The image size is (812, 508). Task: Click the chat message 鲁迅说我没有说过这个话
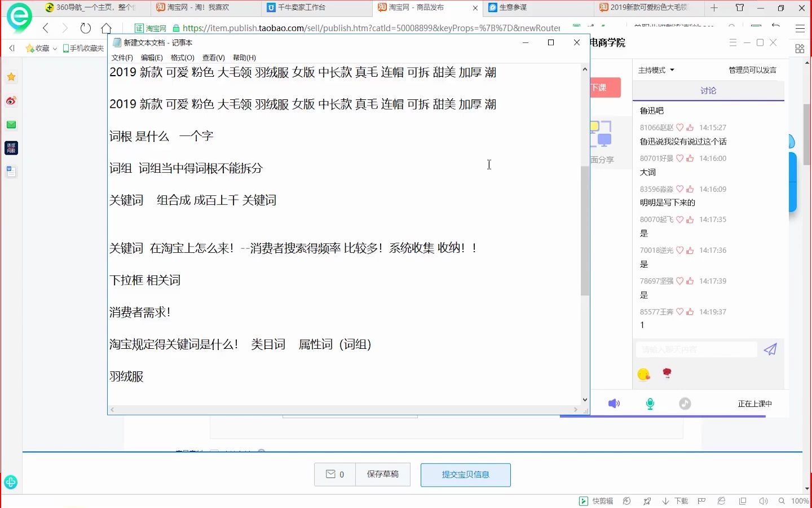(x=683, y=142)
